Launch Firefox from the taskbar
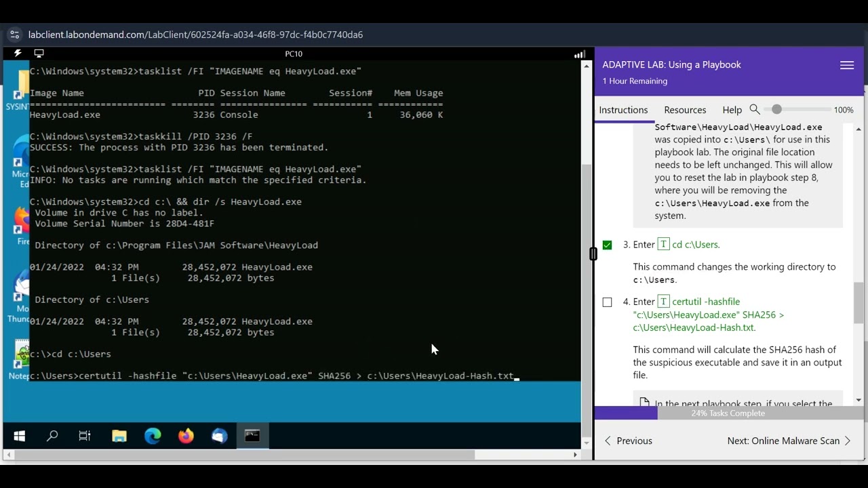This screenshot has height=488, width=868. [x=186, y=436]
